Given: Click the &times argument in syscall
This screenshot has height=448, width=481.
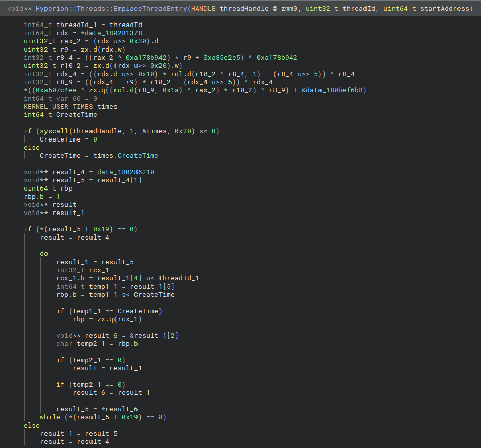Looking at the screenshot, I should [154, 131].
